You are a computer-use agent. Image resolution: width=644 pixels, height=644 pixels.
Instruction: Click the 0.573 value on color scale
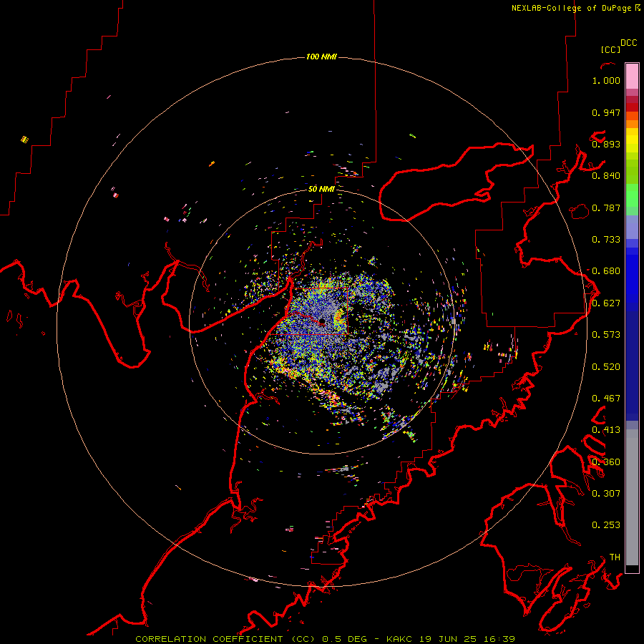[x=606, y=335]
